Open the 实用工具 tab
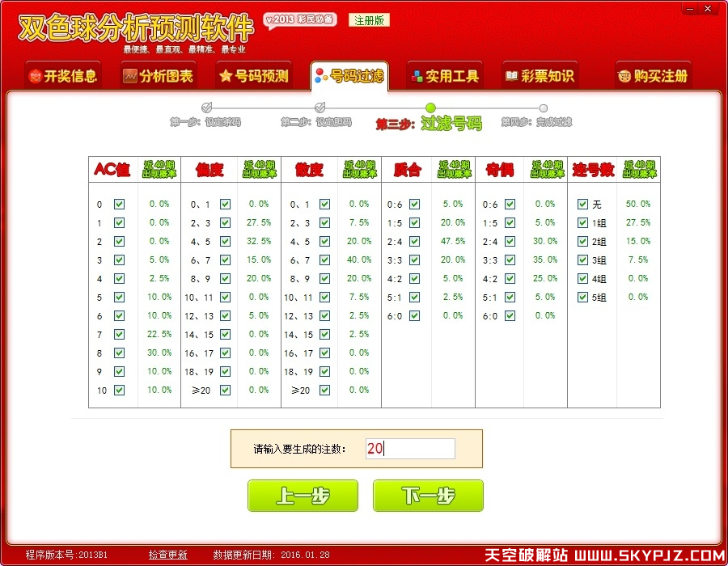Image resolution: width=728 pixels, height=566 pixels. [444, 74]
